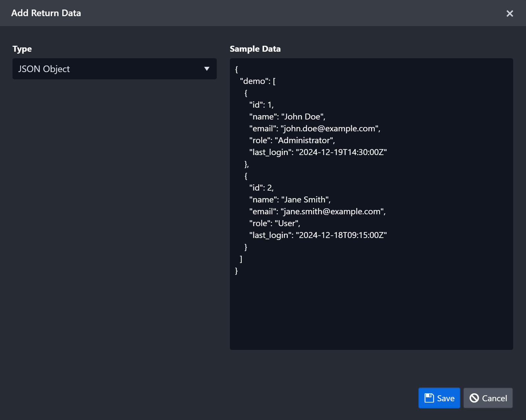Click the john.doe@example.com email line
The width and height of the screenshot is (526, 420).
tap(315, 129)
